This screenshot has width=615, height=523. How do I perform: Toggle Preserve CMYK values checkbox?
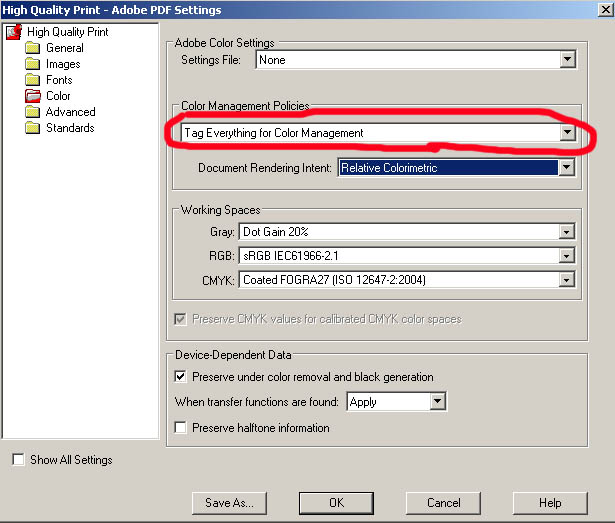point(180,319)
